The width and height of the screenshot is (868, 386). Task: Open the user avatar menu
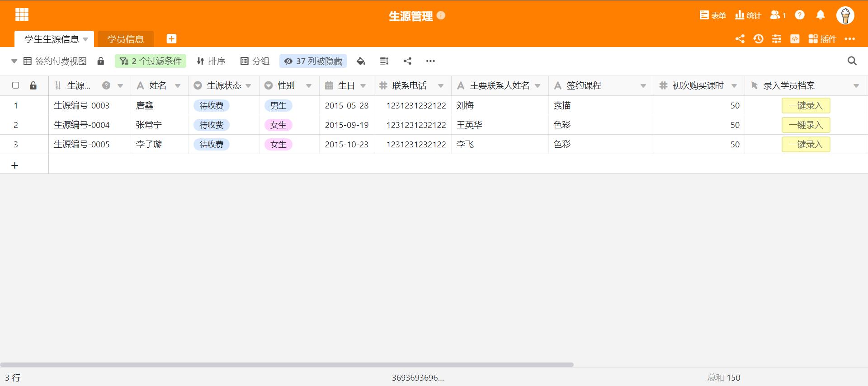coord(845,15)
